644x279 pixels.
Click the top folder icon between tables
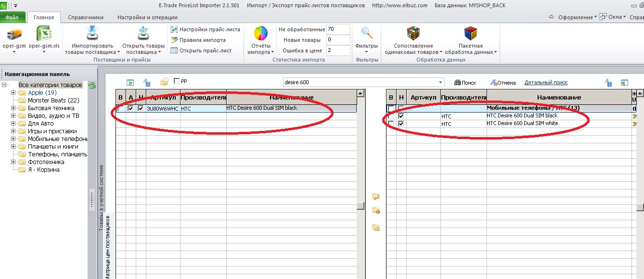coord(376,196)
